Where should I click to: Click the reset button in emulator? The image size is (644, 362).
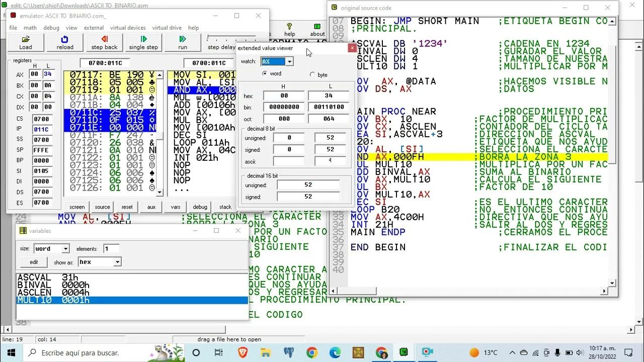pos(127,207)
